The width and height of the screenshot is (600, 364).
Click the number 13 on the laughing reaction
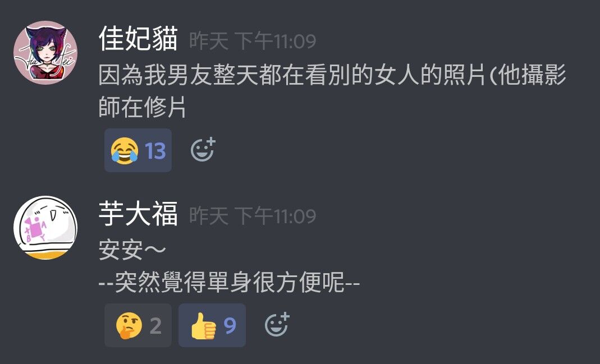[155, 151]
